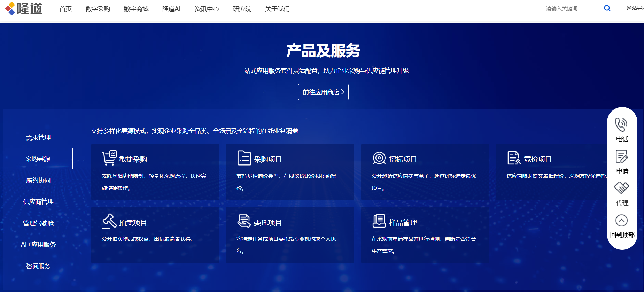Open the 样品管理 card title
Viewport: 644px width, 292px height.
pos(403,223)
